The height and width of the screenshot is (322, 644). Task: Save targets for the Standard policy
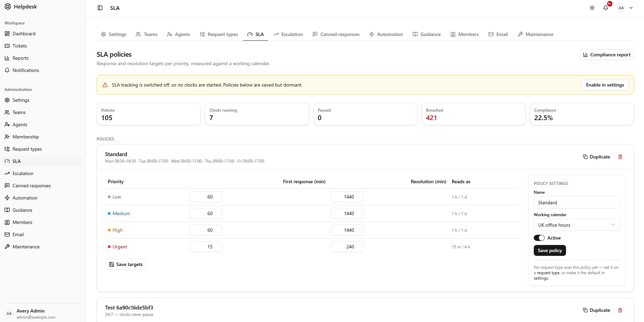click(126, 264)
